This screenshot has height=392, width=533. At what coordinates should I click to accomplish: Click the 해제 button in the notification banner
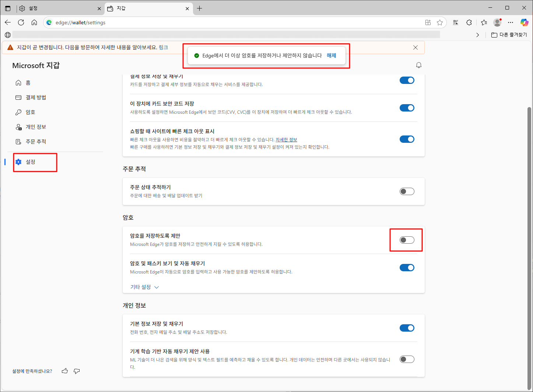click(x=331, y=55)
